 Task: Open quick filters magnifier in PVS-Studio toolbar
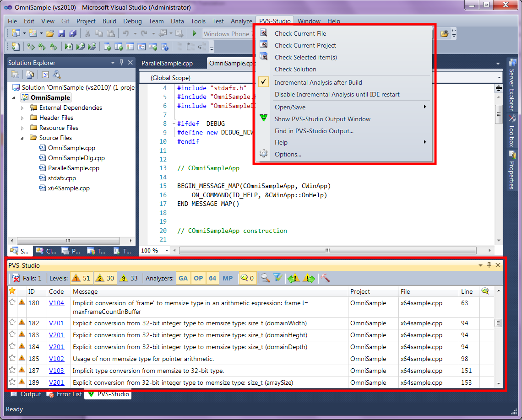(x=265, y=278)
